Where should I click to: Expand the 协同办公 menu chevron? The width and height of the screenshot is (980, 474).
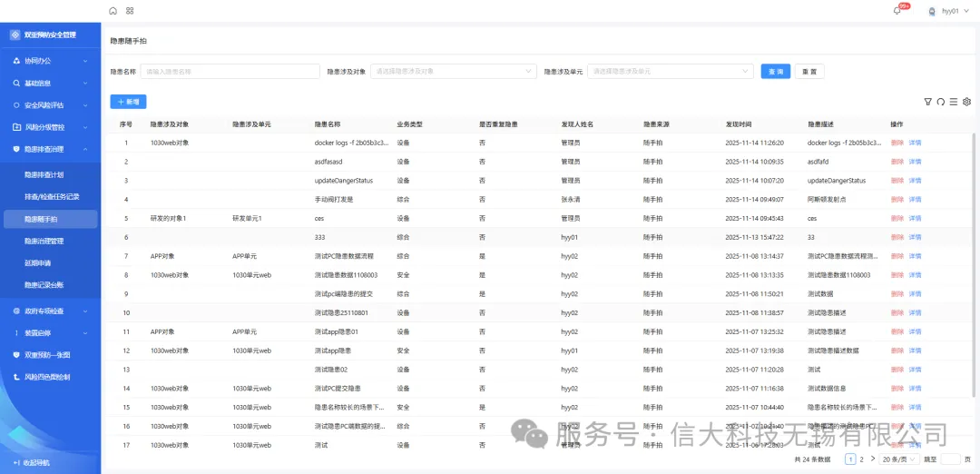[85, 61]
